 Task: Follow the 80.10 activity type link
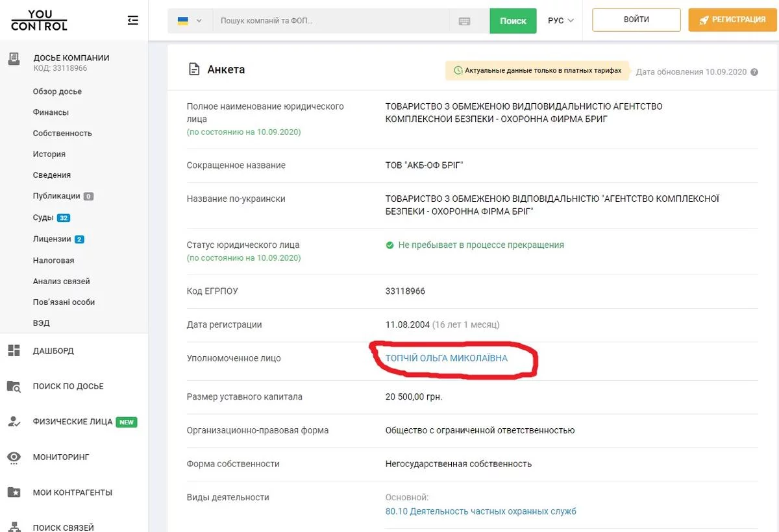tap(480, 511)
